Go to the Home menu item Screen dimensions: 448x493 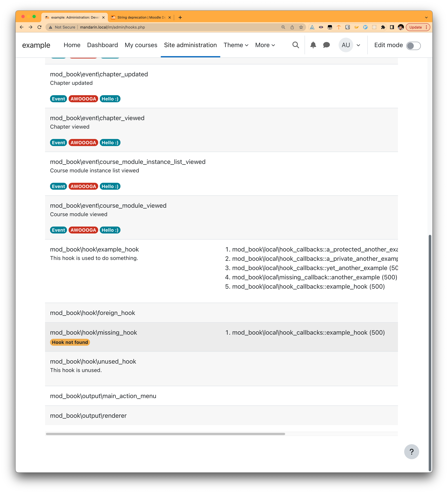pos(72,45)
